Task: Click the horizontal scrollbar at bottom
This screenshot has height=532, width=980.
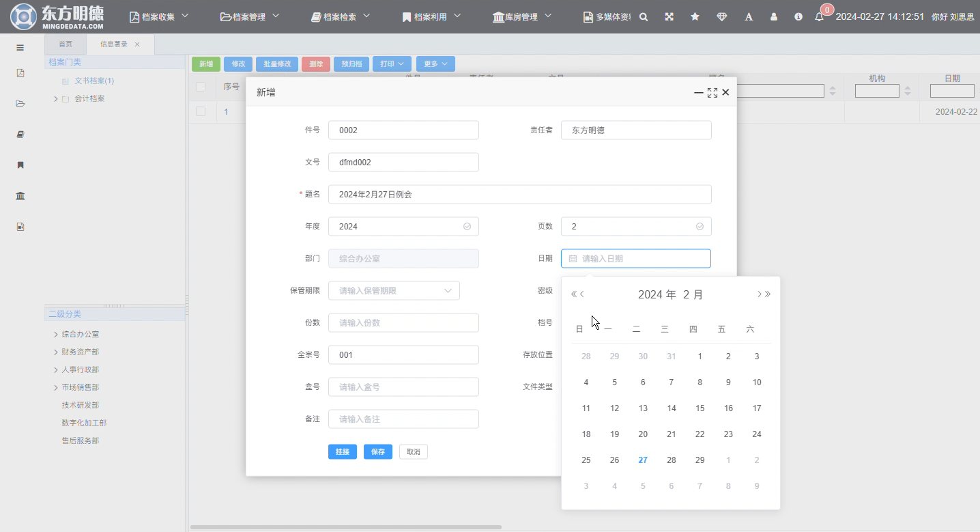Action: pos(345,527)
